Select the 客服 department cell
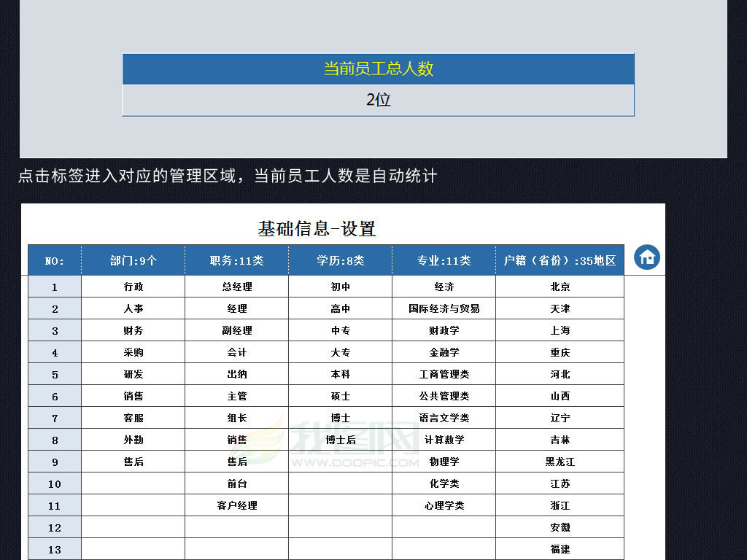 (x=133, y=418)
